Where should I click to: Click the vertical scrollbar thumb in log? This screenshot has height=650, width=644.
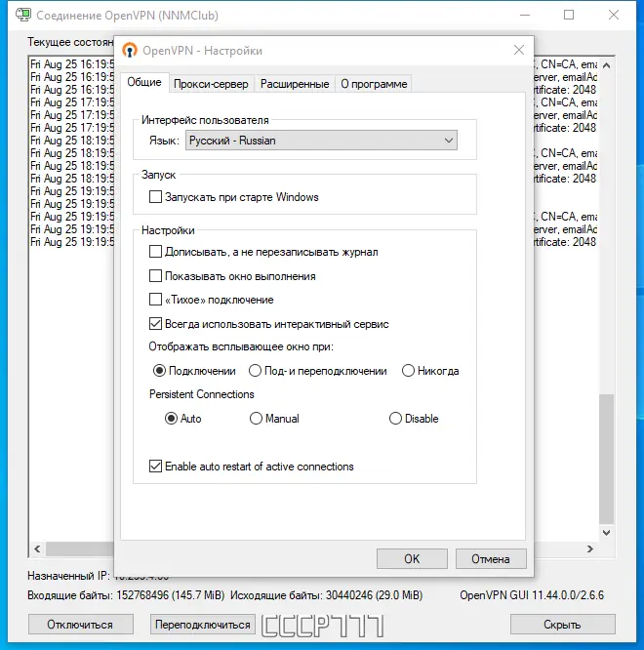coord(606,459)
